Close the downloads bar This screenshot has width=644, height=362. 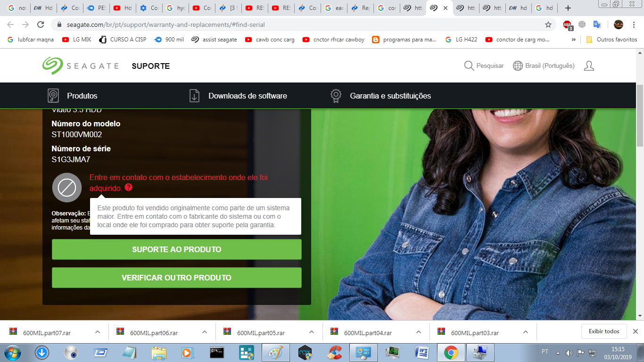(635, 331)
